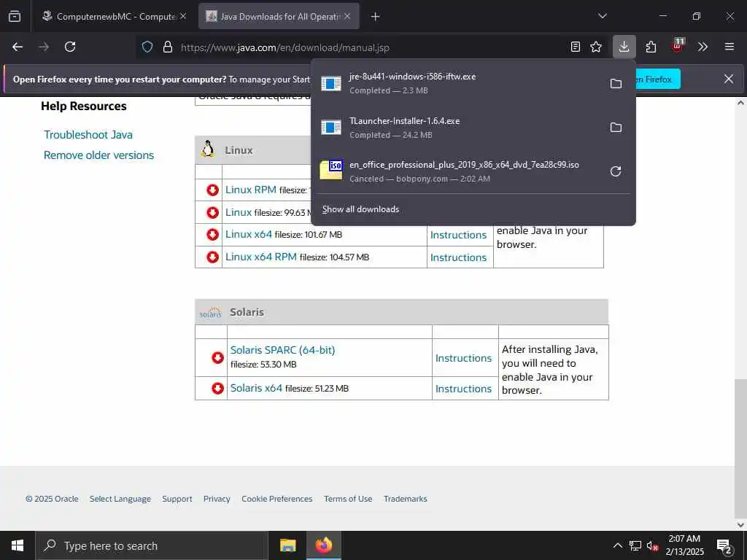Toggle reader view icon in address bar
Viewport: 747px width, 560px height.
pos(576,47)
